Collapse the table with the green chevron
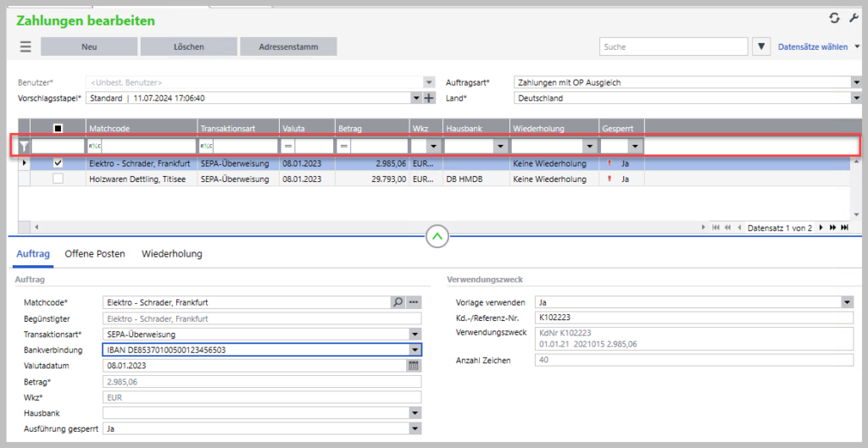The width and height of the screenshot is (868, 448). tap(437, 236)
